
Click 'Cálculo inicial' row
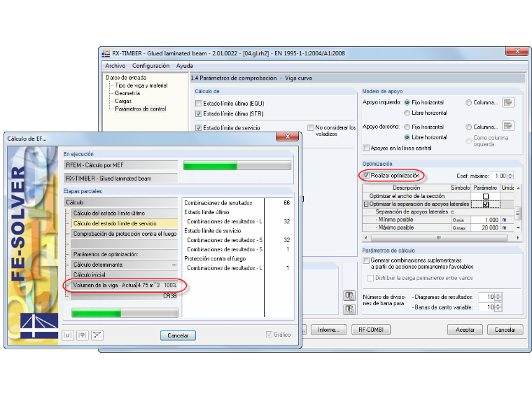pyautogui.click(x=125, y=275)
